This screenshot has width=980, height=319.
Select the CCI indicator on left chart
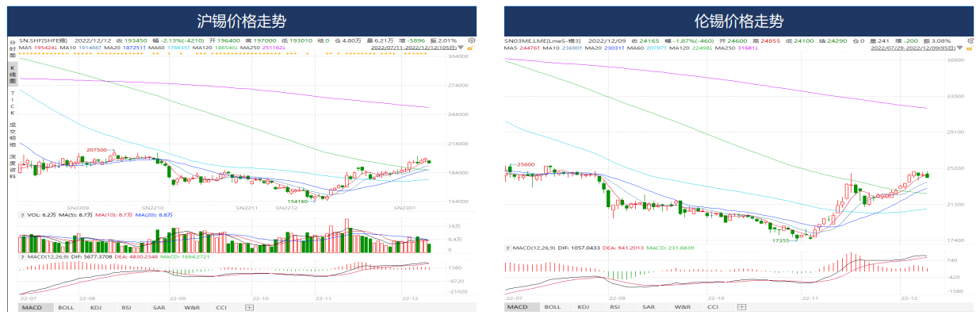pos(221,306)
